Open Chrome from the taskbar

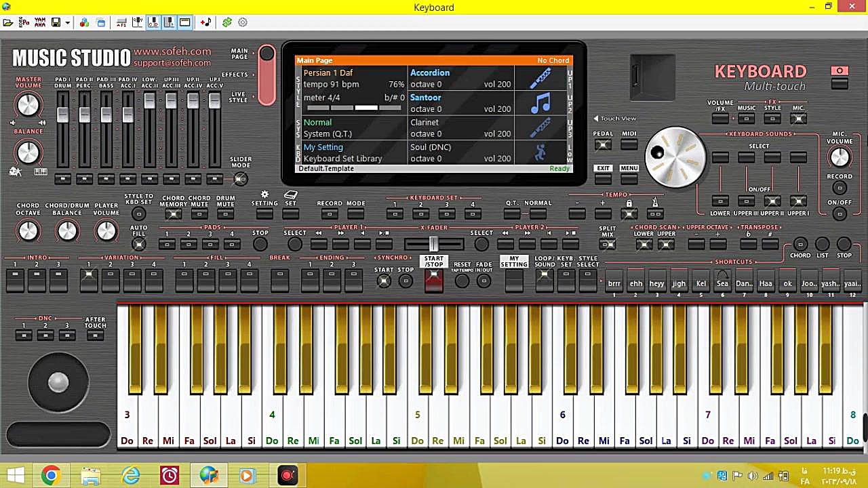(x=50, y=476)
